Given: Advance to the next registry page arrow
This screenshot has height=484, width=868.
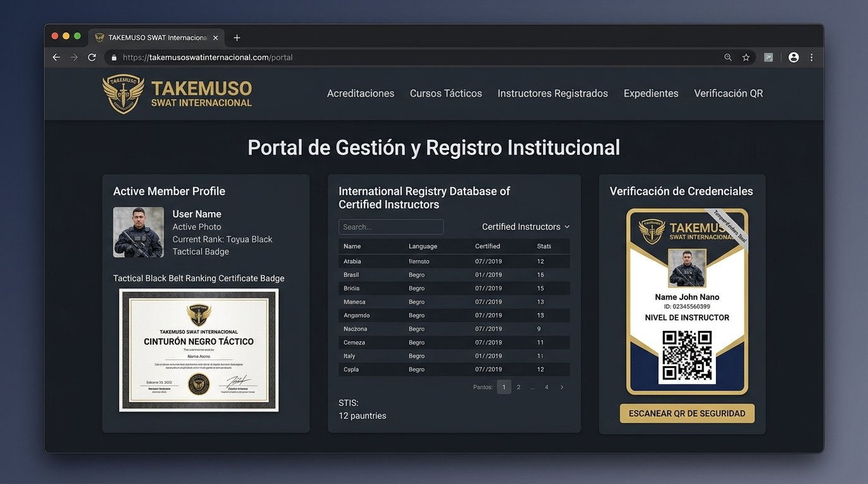Looking at the screenshot, I should pyautogui.click(x=562, y=387).
